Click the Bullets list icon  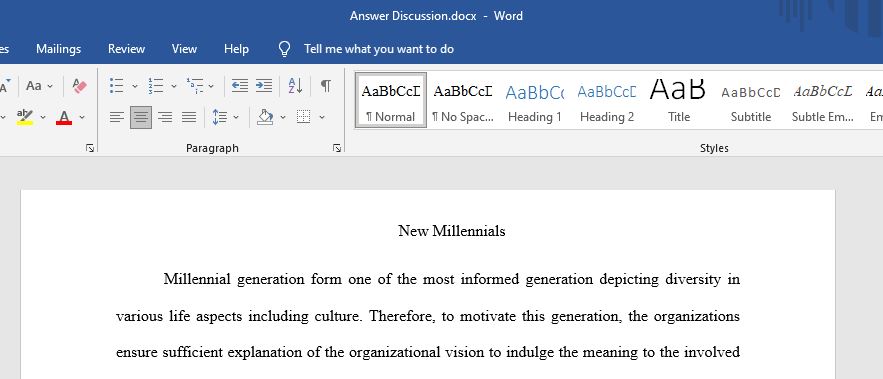tap(117, 86)
